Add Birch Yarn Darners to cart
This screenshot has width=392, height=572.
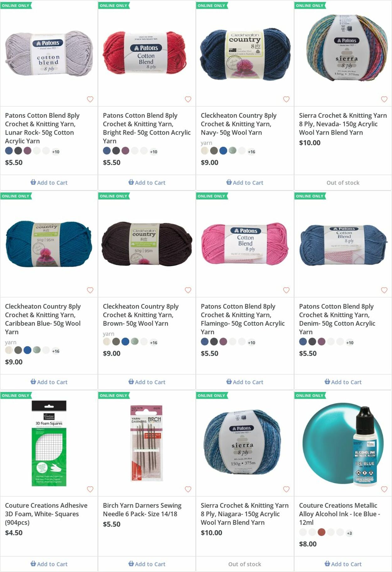point(147,564)
